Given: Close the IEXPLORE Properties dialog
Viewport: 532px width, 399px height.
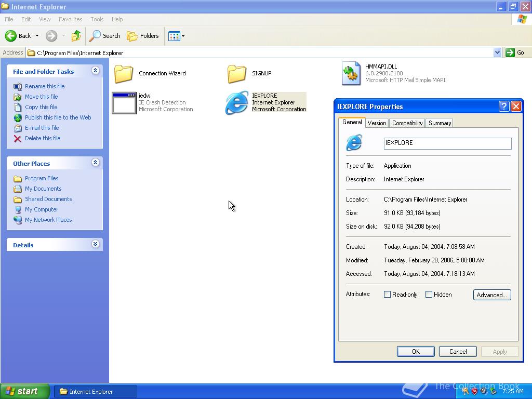Looking at the screenshot, I should (x=516, y=107).
